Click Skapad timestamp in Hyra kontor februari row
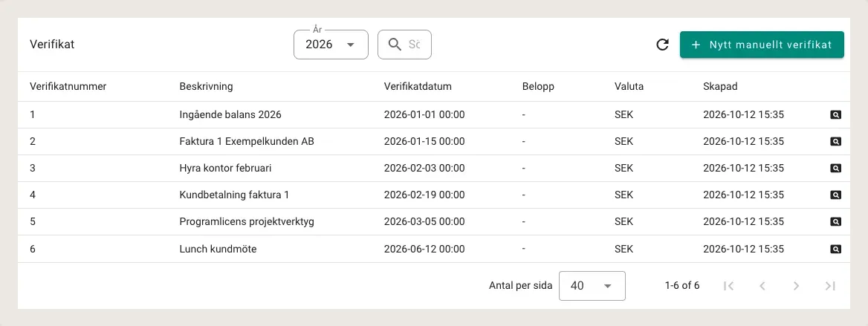This screenshot has height=326, width=868. pos(743,168)
